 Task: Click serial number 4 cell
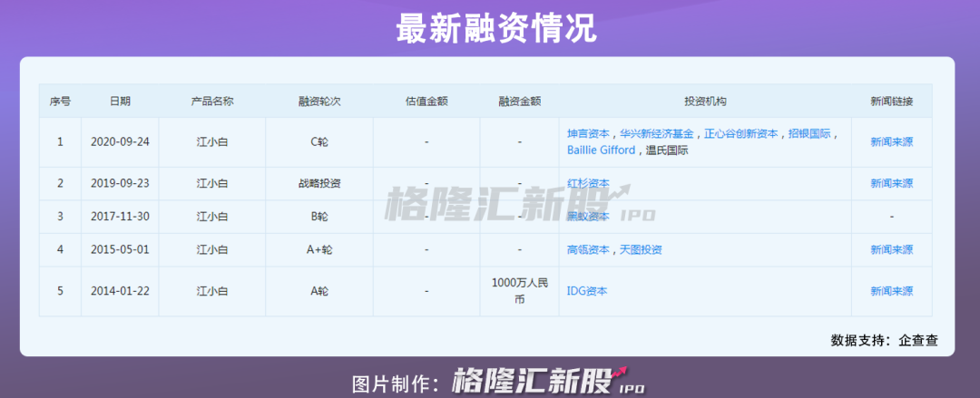(x=60, y=249)
